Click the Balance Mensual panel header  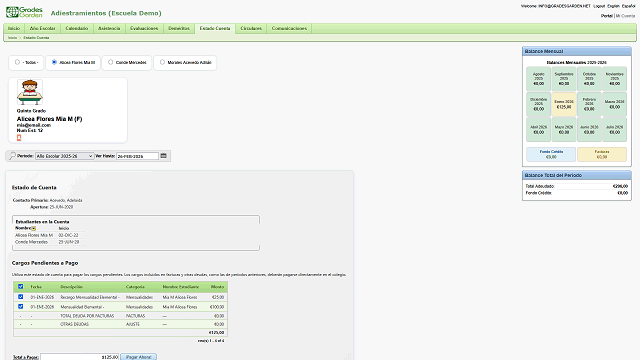(x=577, y=51)
